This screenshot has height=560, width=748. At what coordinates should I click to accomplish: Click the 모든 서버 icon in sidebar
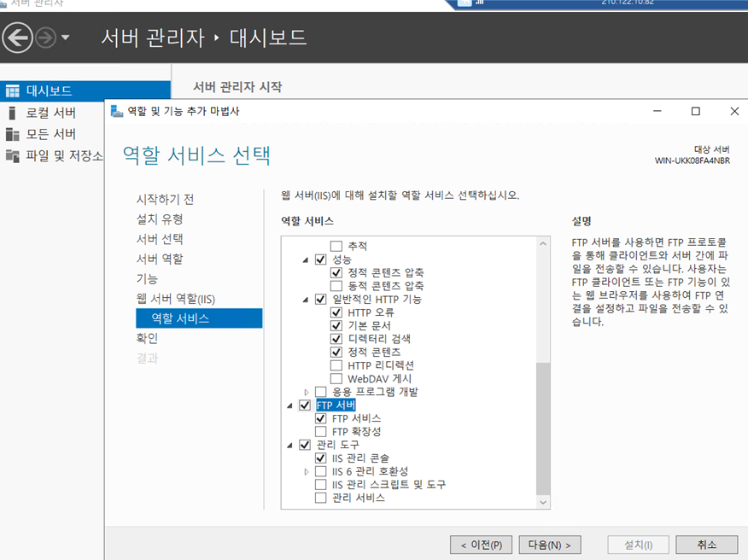(x=12, y=134)
